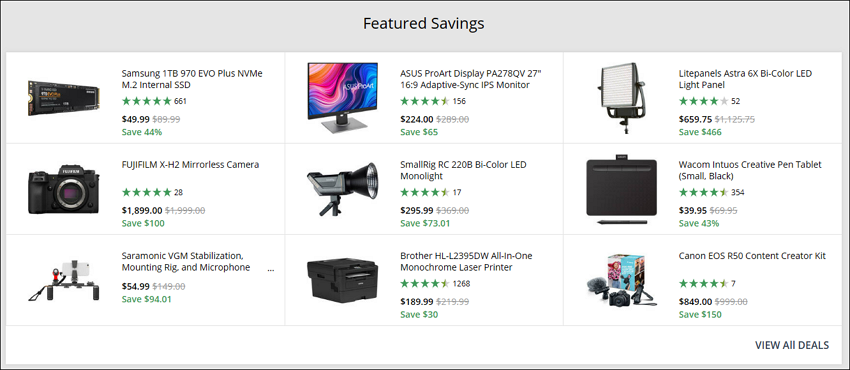This screenshot has height=370, width=850.
Task: View Brother HL-L2395DW printer product page
Action: 466,261
